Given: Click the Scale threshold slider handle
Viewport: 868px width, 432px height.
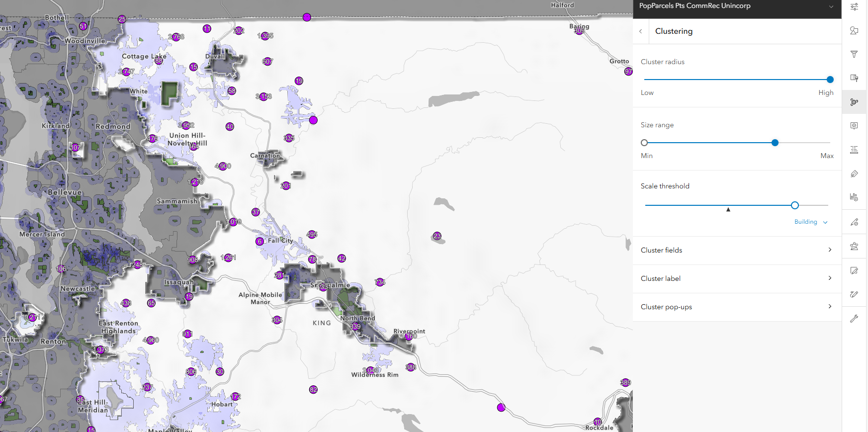Looking at the screenshot, I should tap(795, 205).
